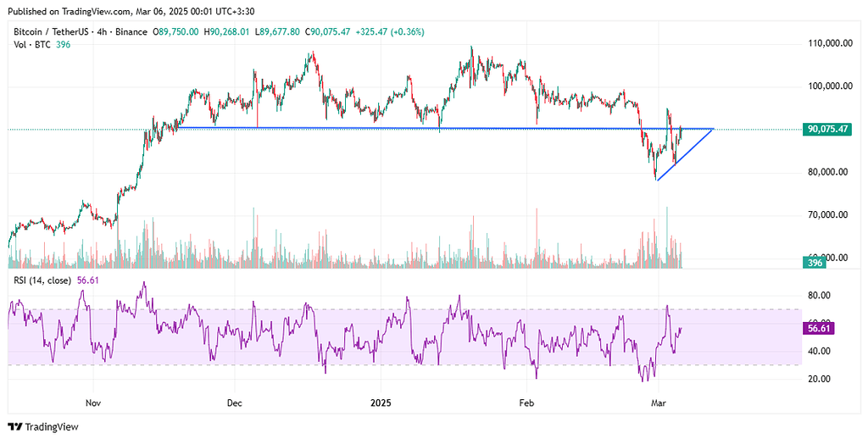Select the blue ascending trendline near March

click(x=685, y=153)
